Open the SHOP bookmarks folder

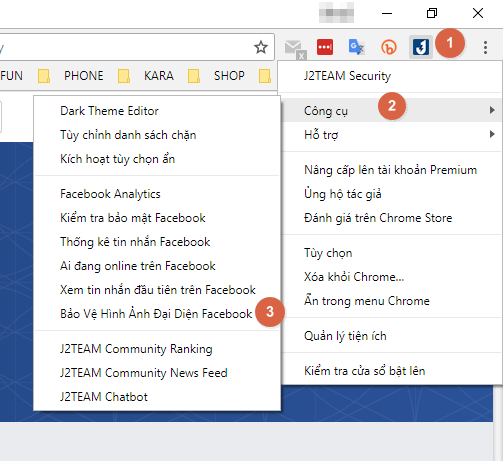click(x=216, y=76)
